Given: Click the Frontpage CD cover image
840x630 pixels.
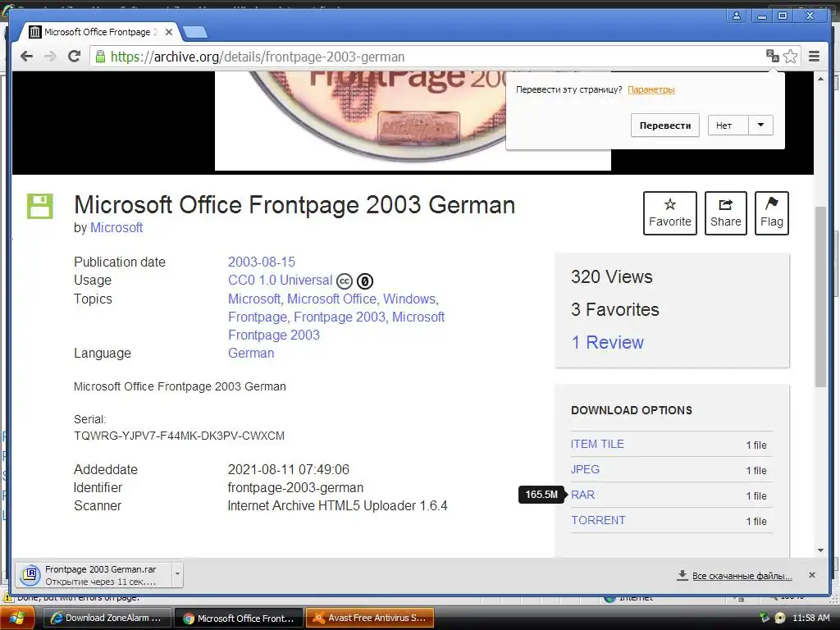Looking at the screenshot, I should tap(413, 121).
